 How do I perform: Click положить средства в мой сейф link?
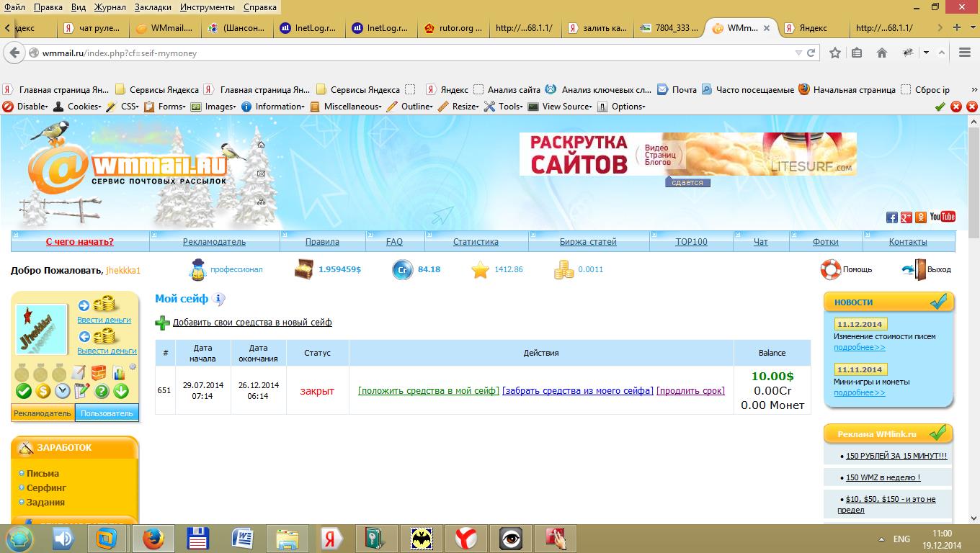click(x=429, y=391)
